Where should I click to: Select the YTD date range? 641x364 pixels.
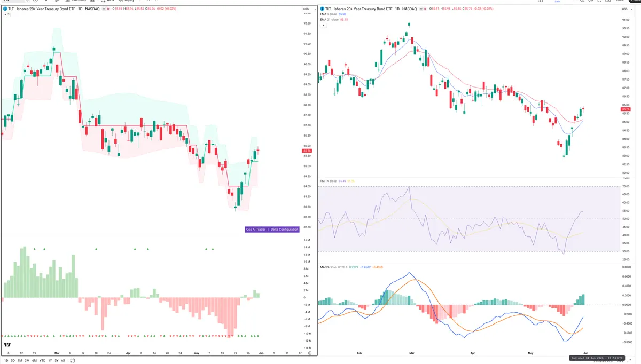coord(43,361)
